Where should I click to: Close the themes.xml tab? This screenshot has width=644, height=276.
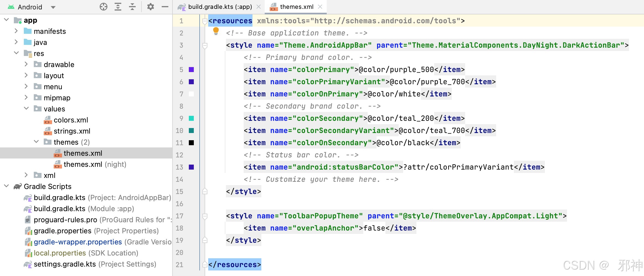point(320,7)
